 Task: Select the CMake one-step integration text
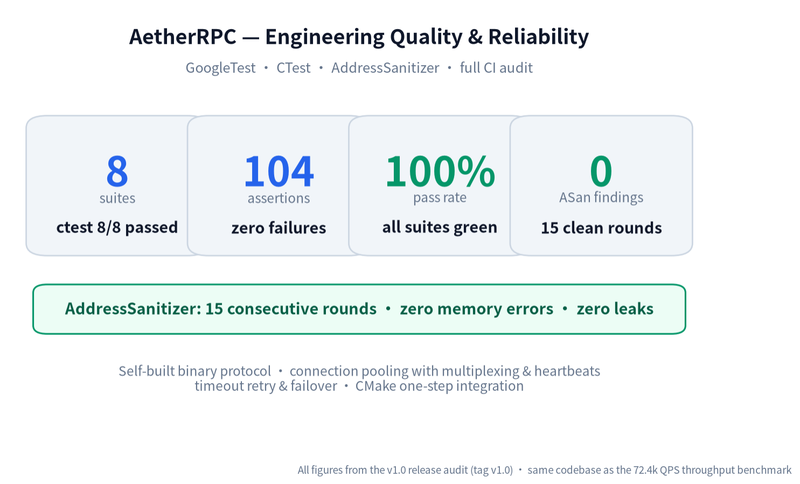(x=439, y=386)
